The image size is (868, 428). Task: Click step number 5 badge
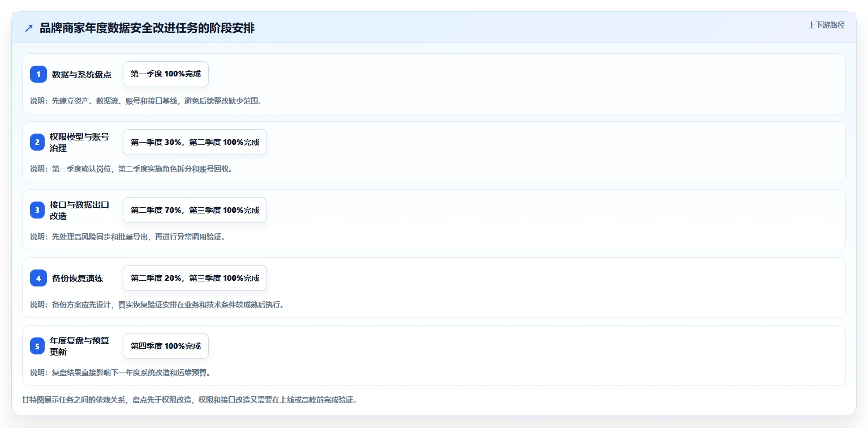37,346
